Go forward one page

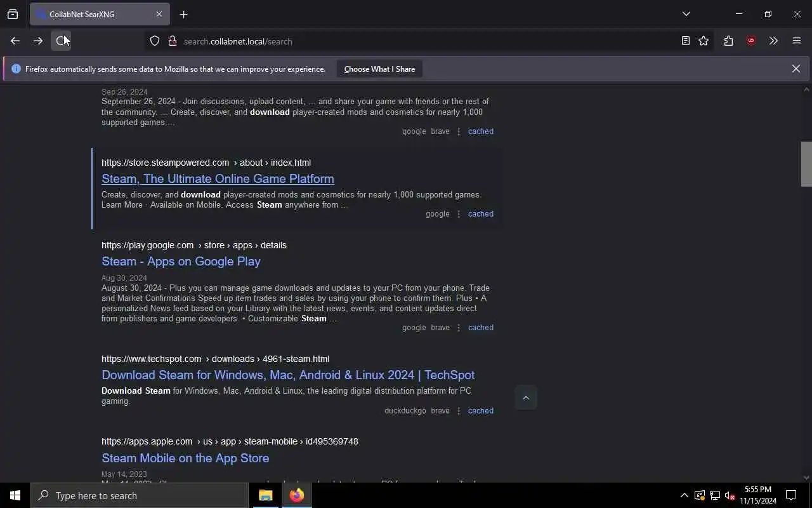(x=38, y=41)
